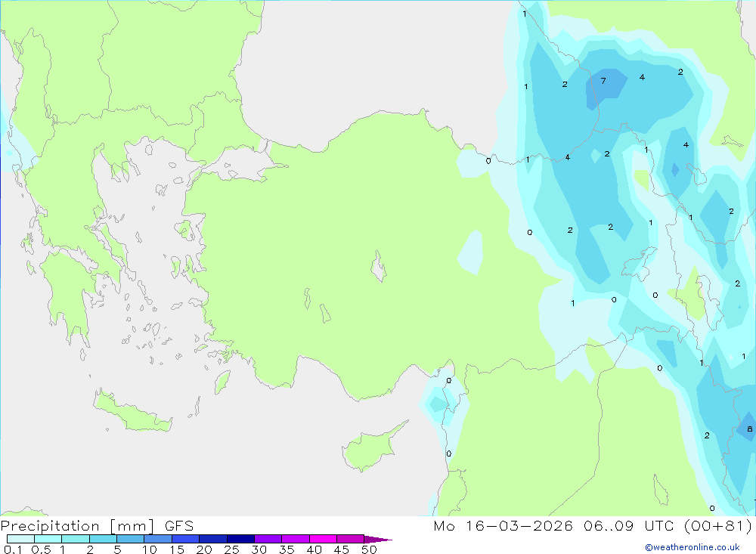Select the 35–40 mm violet legend swatch
The height and width of the screenshot is (554, 756).
pos(296,539)
